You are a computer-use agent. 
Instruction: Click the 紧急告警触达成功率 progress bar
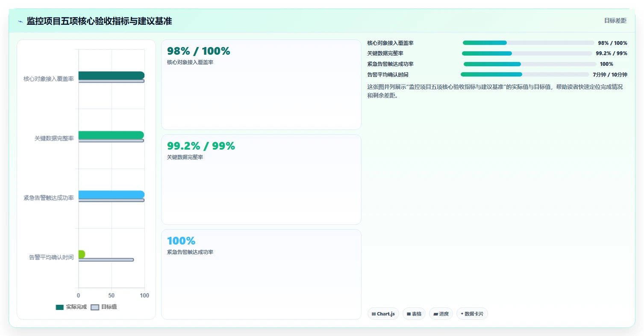(x=530, y=64)
